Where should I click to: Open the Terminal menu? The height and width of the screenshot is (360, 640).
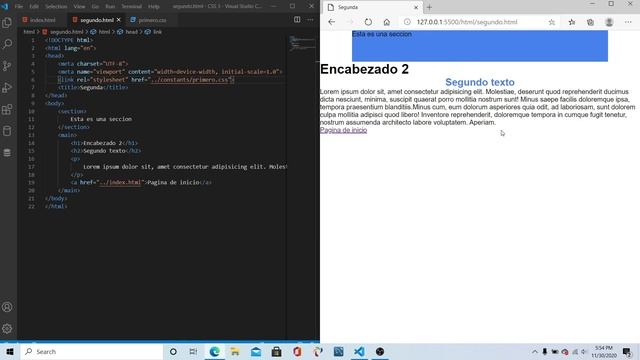131,7
